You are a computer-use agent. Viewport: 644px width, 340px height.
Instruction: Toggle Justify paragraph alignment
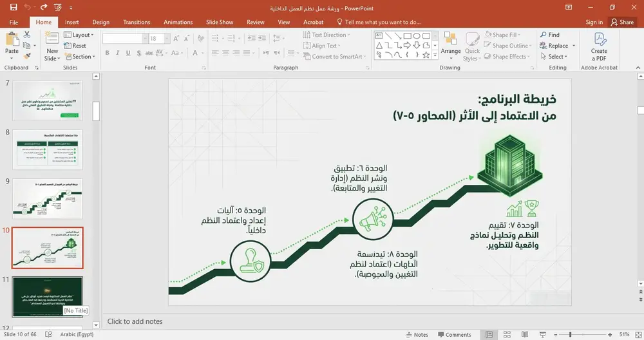click(247, 53)
